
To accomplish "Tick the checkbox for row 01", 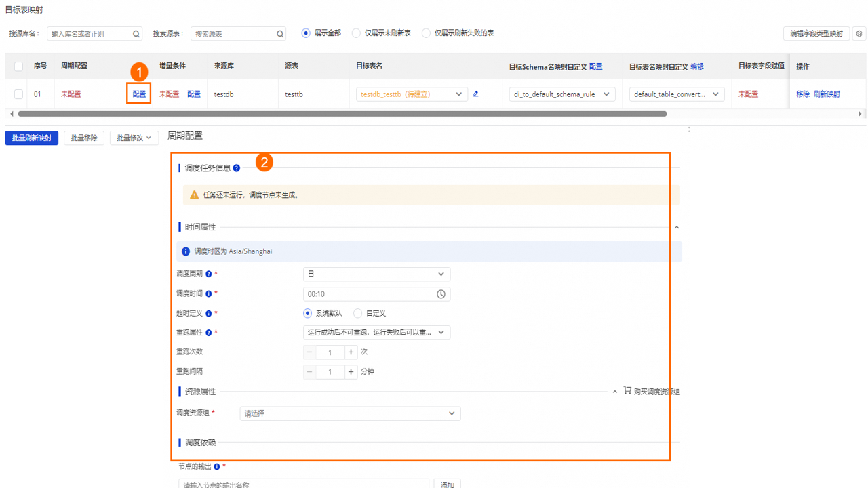I will tap(18, 94).
